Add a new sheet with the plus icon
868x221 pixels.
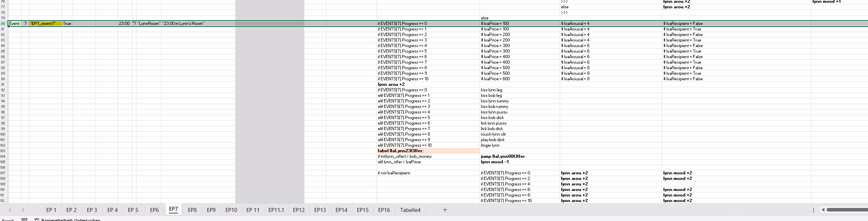tap(445, 210)
